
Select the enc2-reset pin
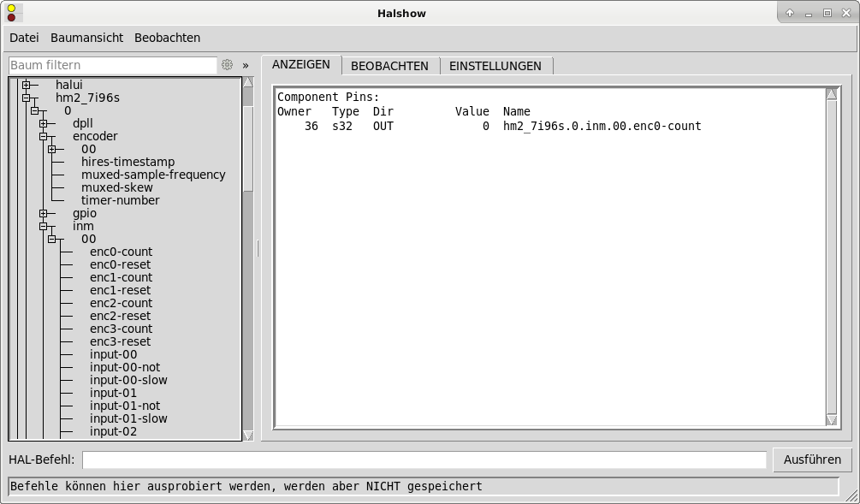tap(120, 316)
